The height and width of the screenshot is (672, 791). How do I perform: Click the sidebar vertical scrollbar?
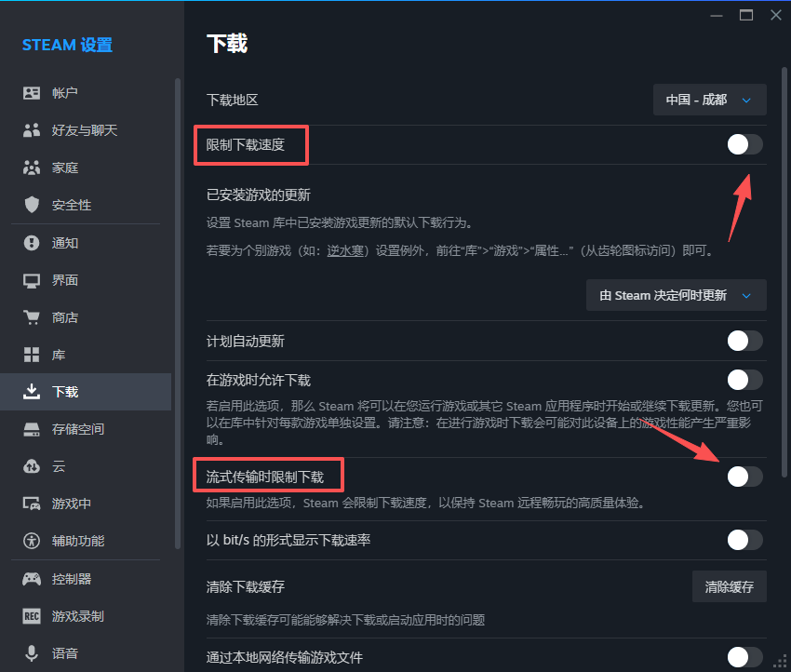click(x=178, y=316)
